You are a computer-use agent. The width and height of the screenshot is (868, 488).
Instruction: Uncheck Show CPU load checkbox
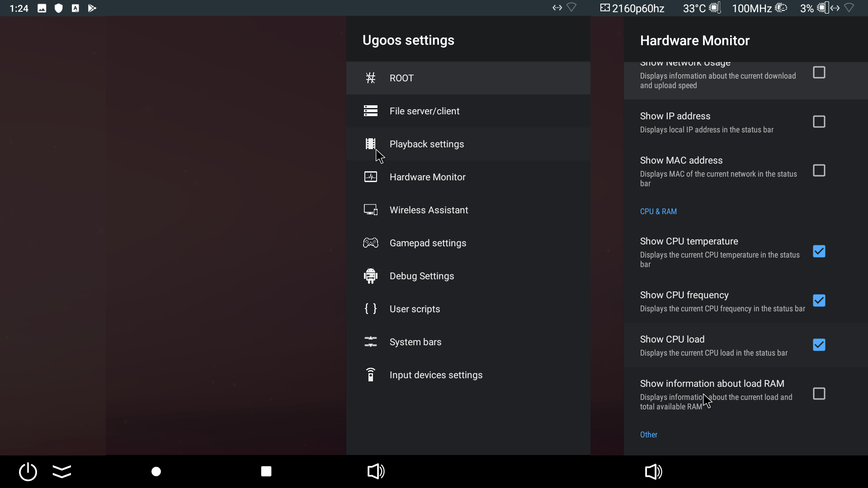tap(819, 345)
